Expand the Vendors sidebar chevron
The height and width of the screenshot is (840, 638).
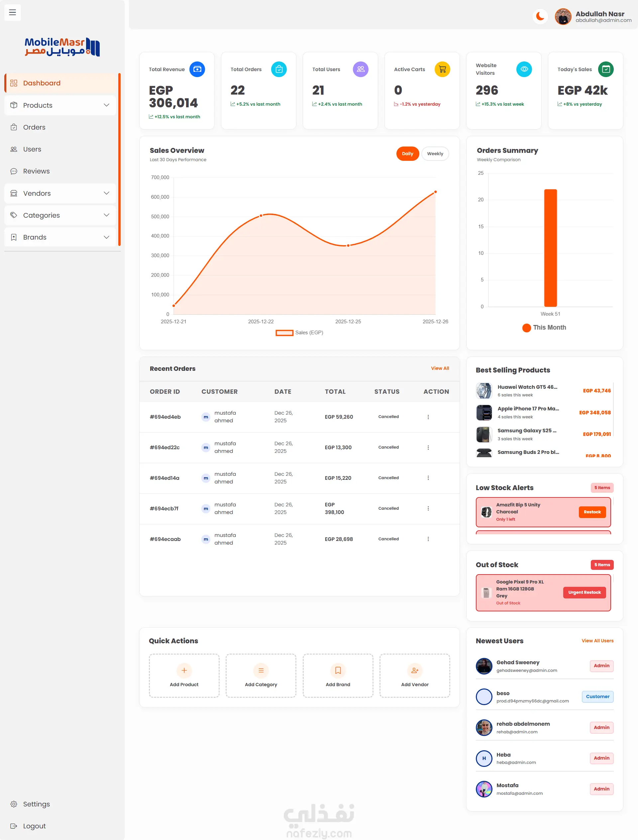(106, 193)
